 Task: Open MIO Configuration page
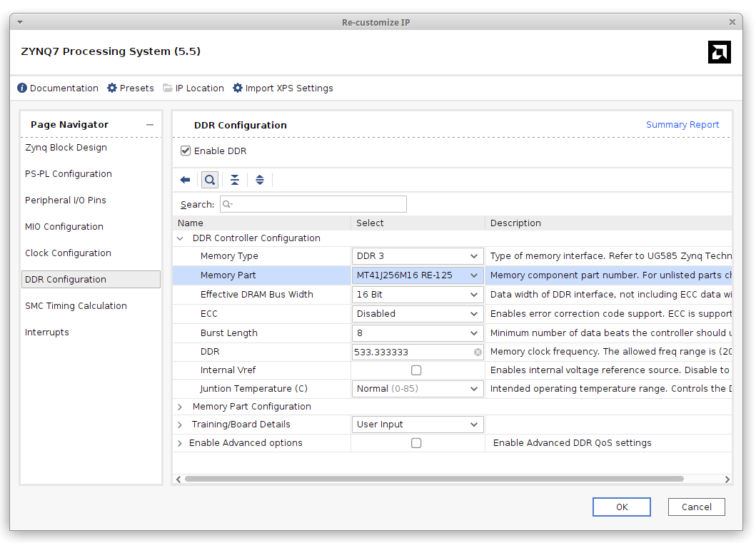pos(64,227)
